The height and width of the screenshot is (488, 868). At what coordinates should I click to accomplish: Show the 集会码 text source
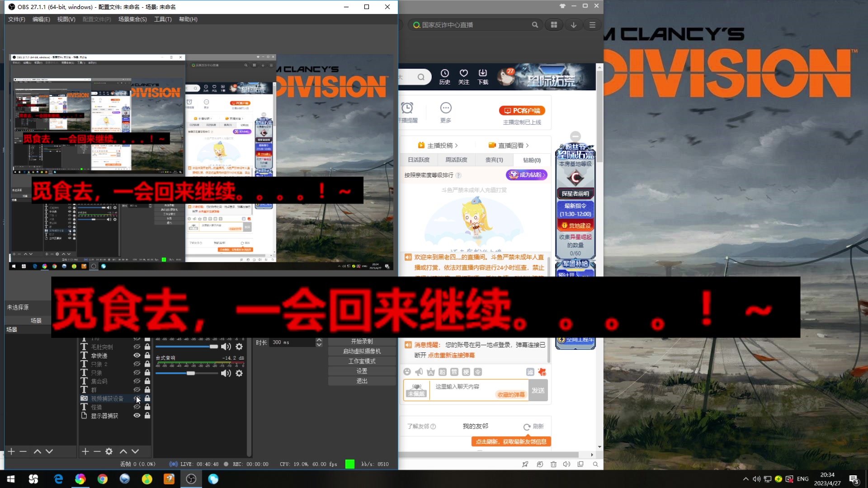tap(137, 381)
